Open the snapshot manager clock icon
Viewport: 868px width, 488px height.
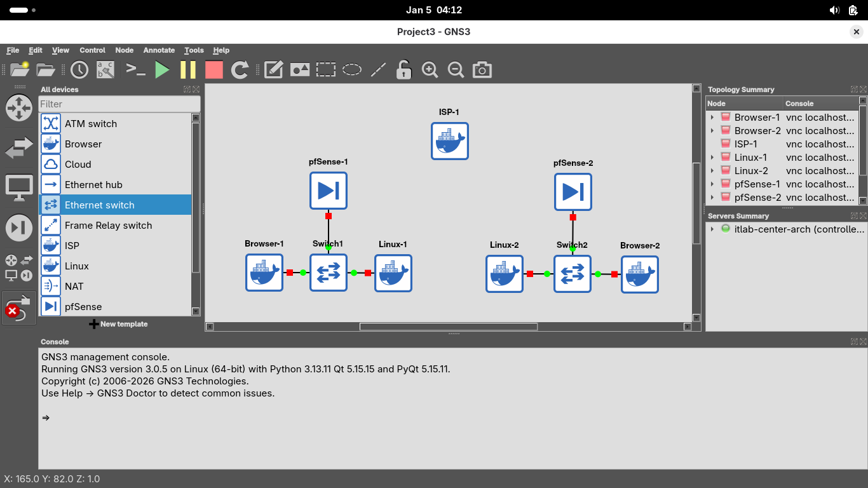click(79, 70)
